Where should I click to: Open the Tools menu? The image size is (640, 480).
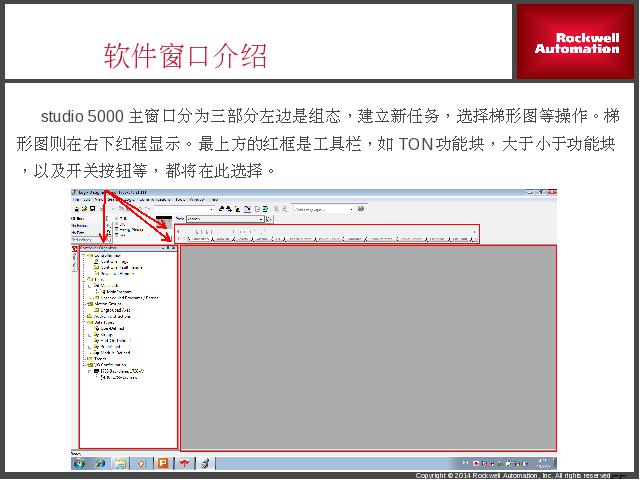click(x=180, y=200)
